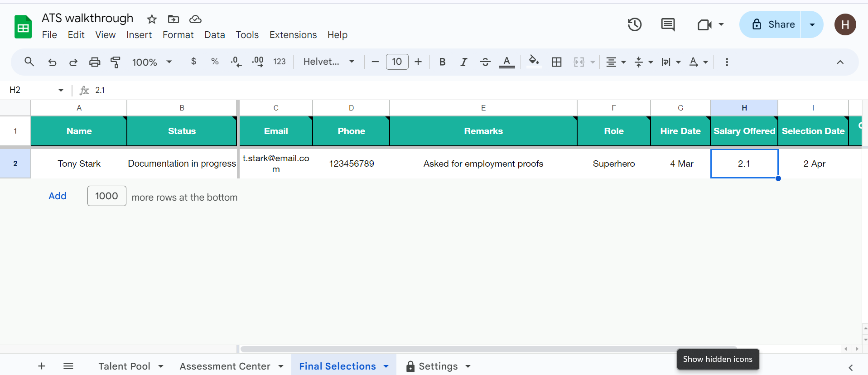Viewport: 868px width, 375px height.
Task: Switch to Talent Pool sheet tab
Action: [125, 366]
